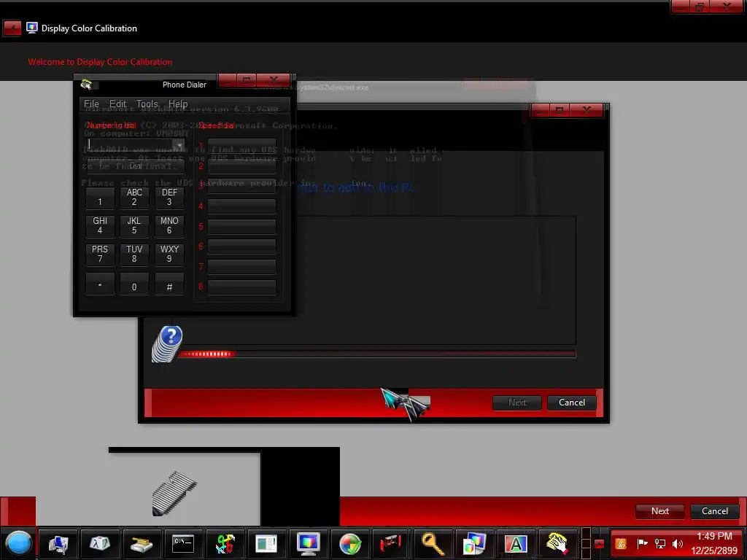Open the colorful tools taskbar icon
The image size is (747, 560).
click(225, 543)
